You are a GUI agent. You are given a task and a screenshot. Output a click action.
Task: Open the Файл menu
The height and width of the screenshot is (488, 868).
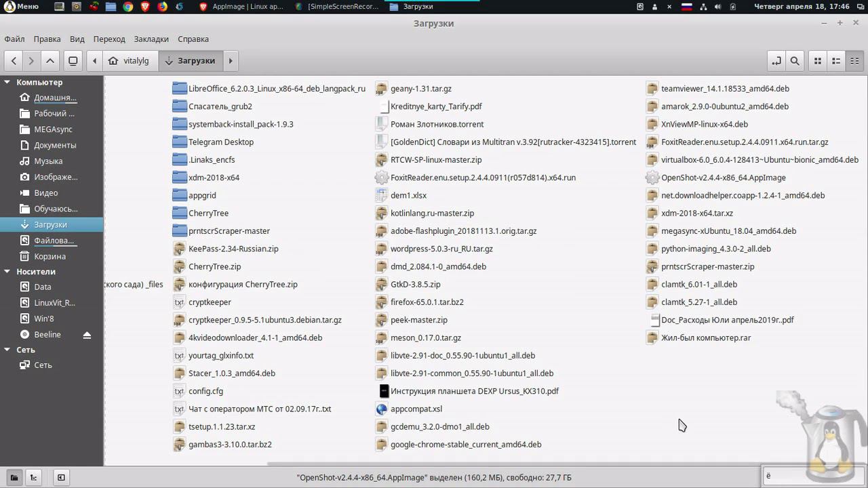pos(14,39)
